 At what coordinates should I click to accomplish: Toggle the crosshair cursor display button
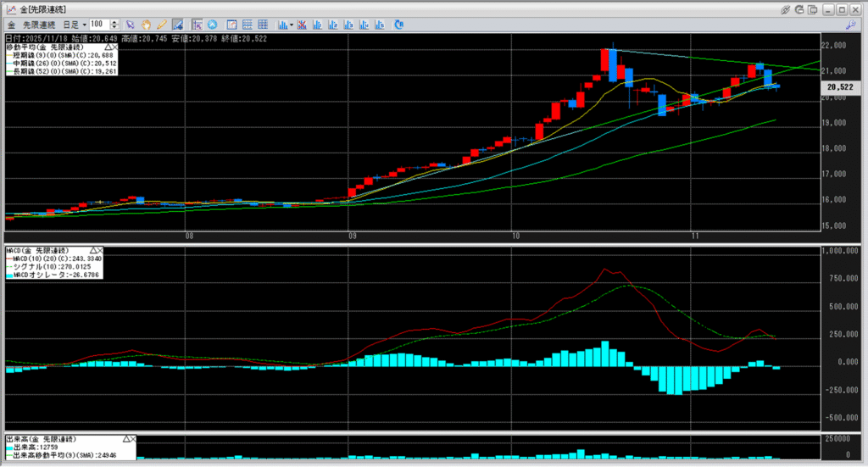197,25
